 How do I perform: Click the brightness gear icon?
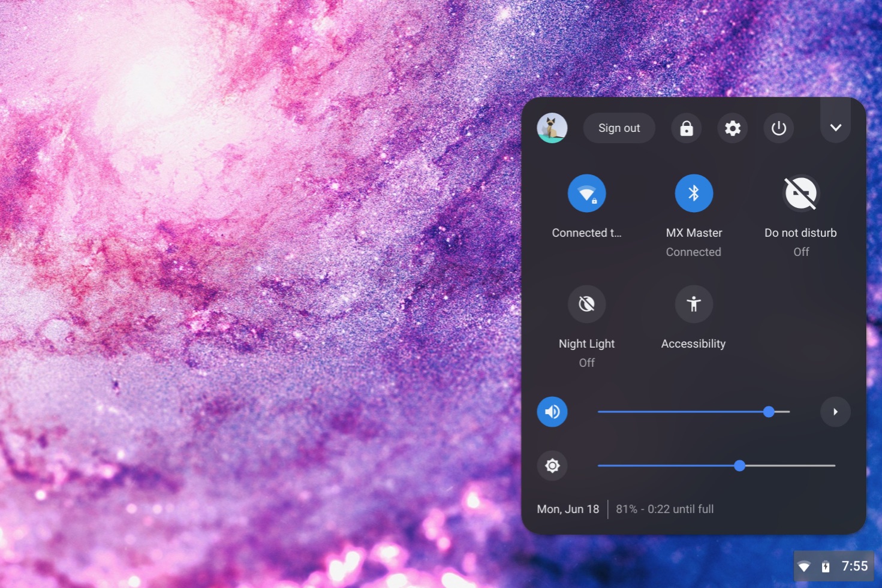pyautogui.click(x=552, y=466)
